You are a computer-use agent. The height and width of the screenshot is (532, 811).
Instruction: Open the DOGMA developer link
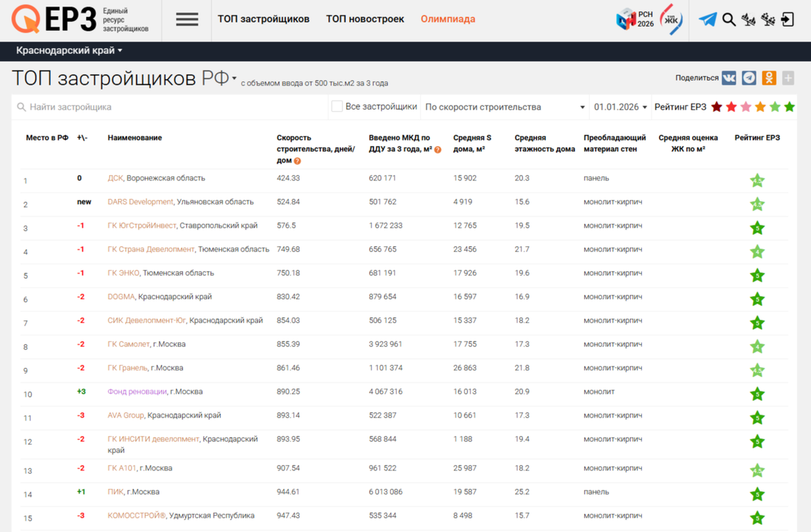click(x=122, y=297)
